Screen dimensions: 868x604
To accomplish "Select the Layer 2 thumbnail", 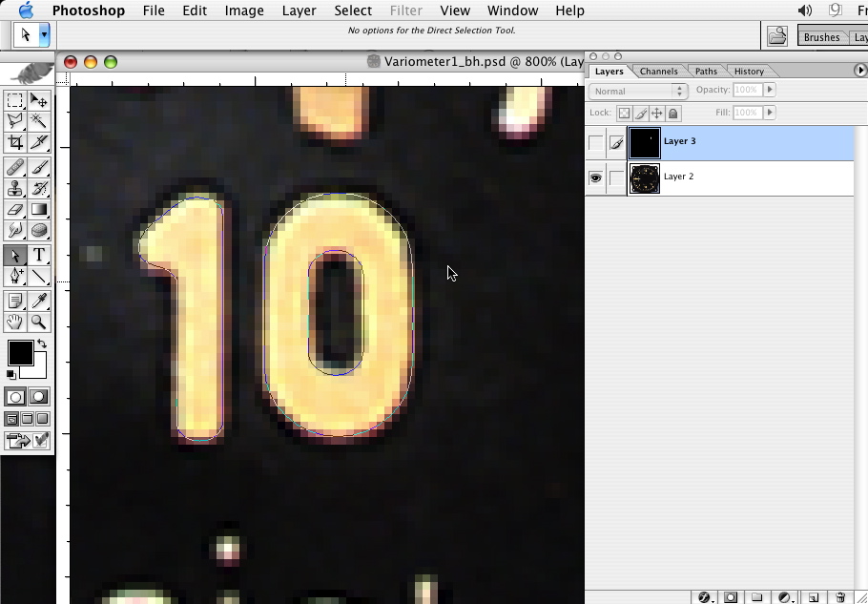I will coord(645,178).
